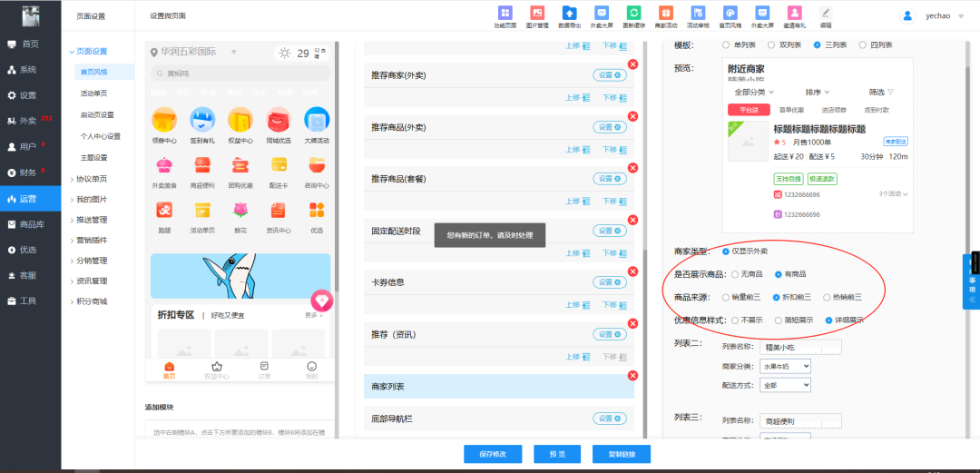Select 热销前三 as 商品来源
The height and width of the screenshot is (473, 980).
coord(827,297)
